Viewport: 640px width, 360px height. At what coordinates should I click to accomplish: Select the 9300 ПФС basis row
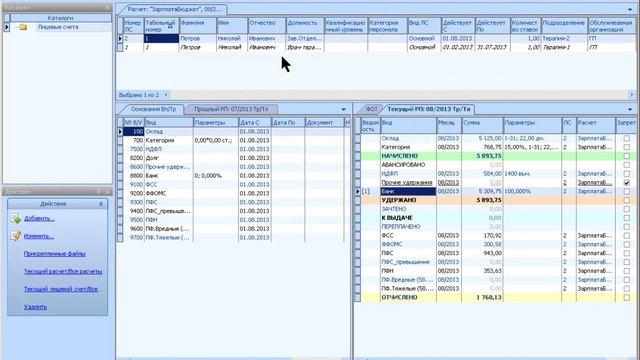pos(233,202)
